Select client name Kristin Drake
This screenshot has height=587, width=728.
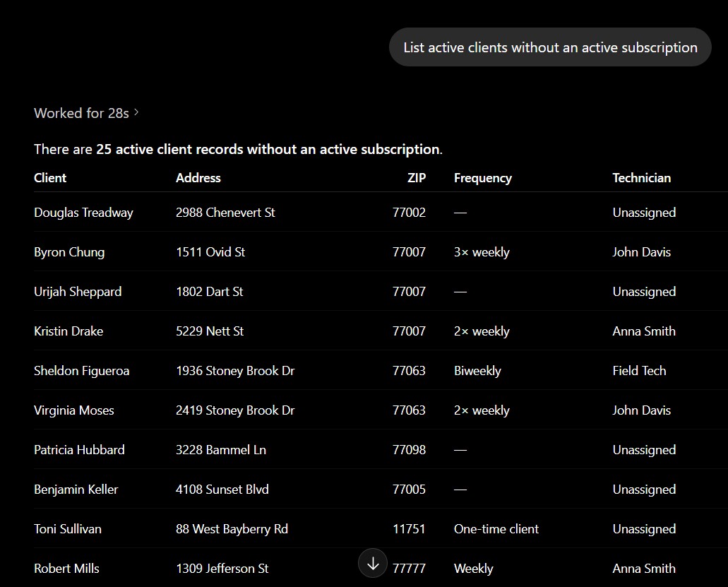click(x=68, y=331)
